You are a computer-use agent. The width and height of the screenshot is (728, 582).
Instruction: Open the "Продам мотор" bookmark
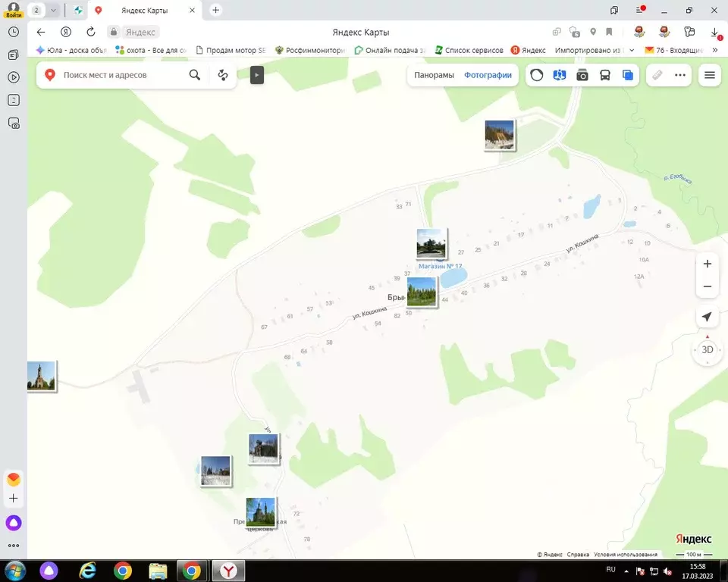click(231, 50)
